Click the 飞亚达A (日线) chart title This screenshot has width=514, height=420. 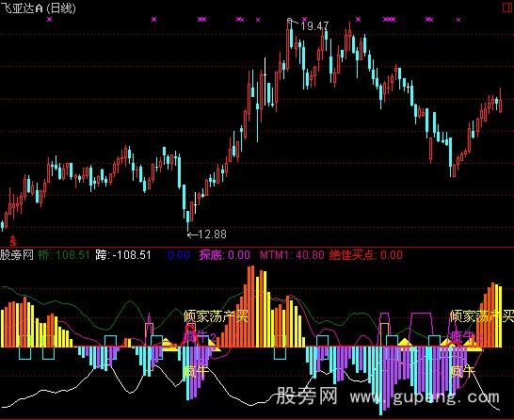pos(38,8)
